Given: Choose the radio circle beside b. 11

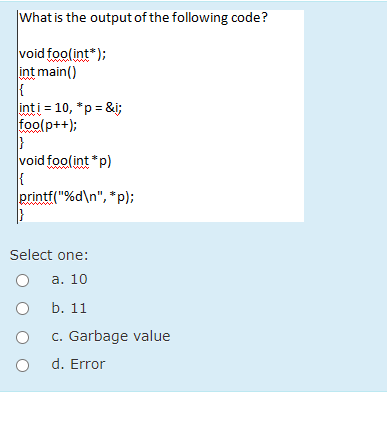Looking at the screenshot, I should tap(22, 308).
